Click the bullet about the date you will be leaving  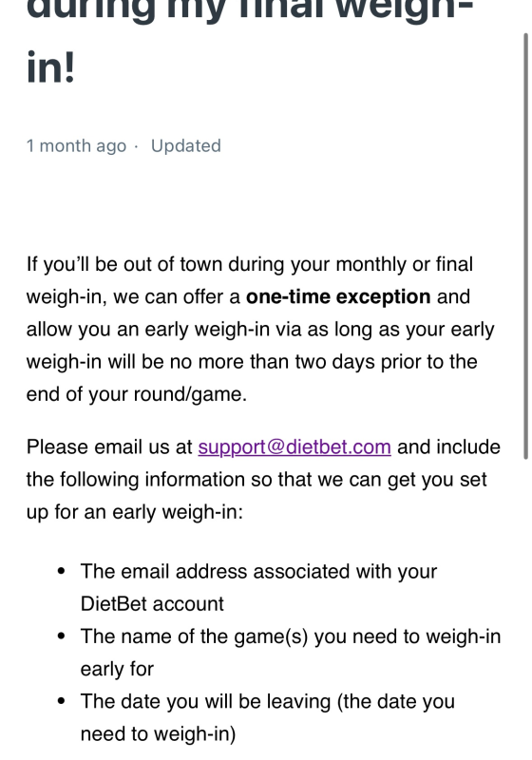[268, 717]
